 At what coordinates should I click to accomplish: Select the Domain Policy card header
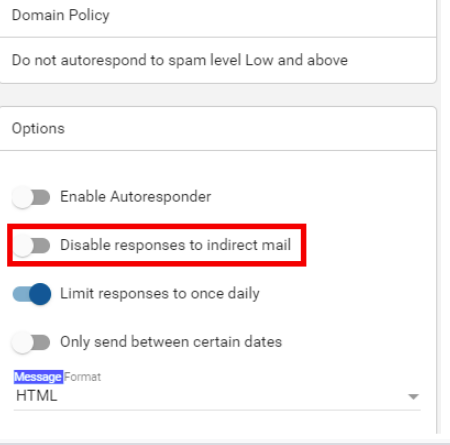(x=217, y=16)
